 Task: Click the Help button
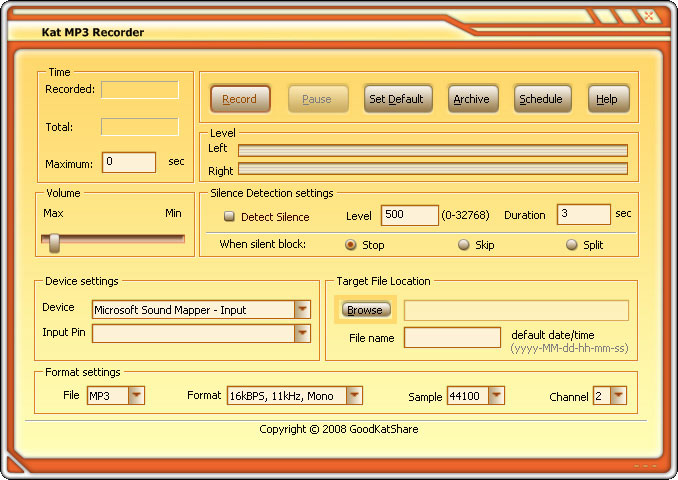pyautogui.click(x=607, y=99)
